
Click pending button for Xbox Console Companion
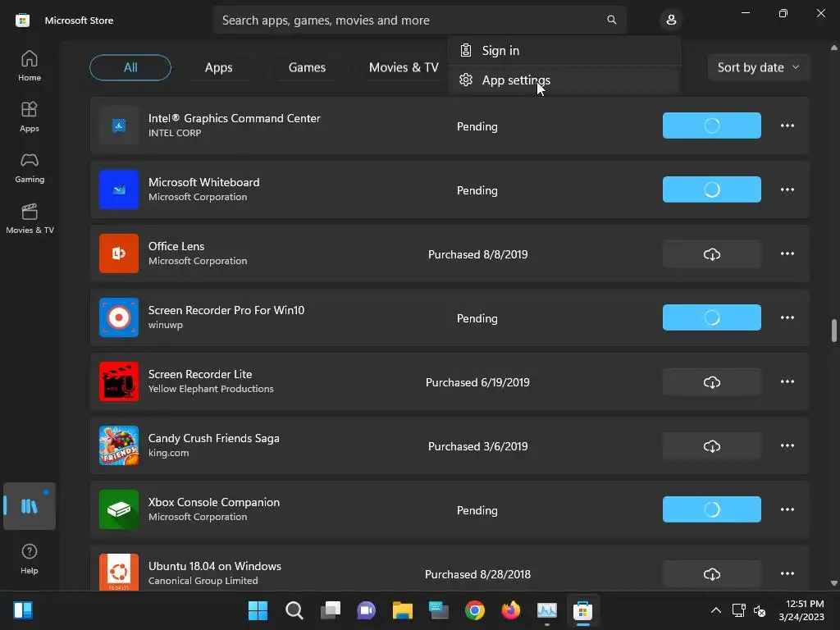tap(711, 509)
